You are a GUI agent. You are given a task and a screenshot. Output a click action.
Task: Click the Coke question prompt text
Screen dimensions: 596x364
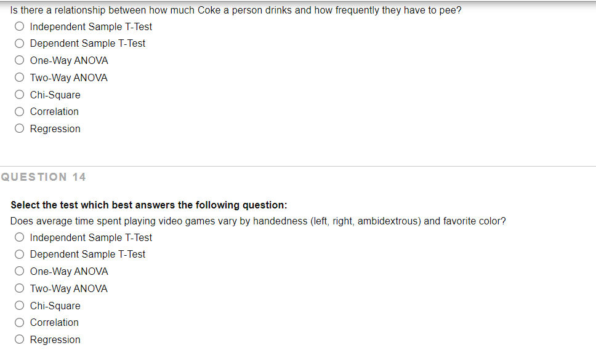[234, 10]
